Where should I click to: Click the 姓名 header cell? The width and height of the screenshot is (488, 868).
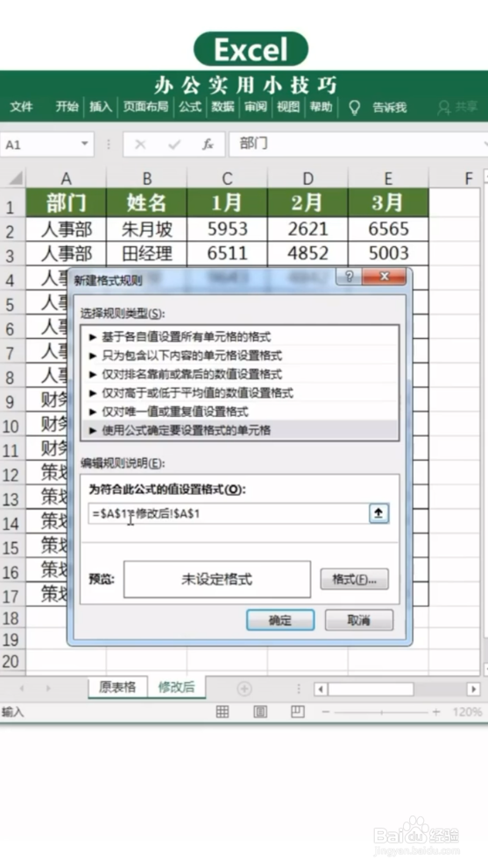click(147, 202)
